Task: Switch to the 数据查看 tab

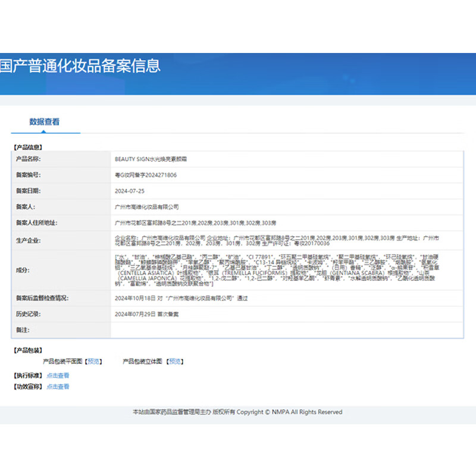Action: (x=45, y=121)
